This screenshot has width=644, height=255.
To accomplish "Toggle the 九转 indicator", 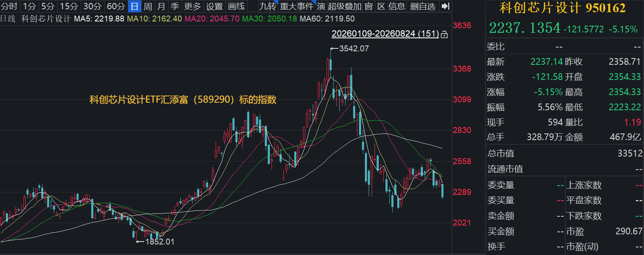I will pyautogui.click(x=268, y=6).
